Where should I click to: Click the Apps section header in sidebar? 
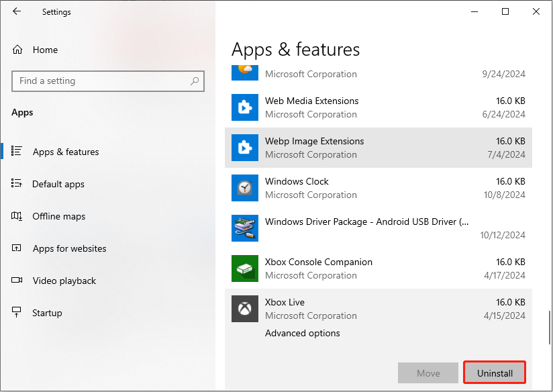pyautogui.click(x=22, y=113)
